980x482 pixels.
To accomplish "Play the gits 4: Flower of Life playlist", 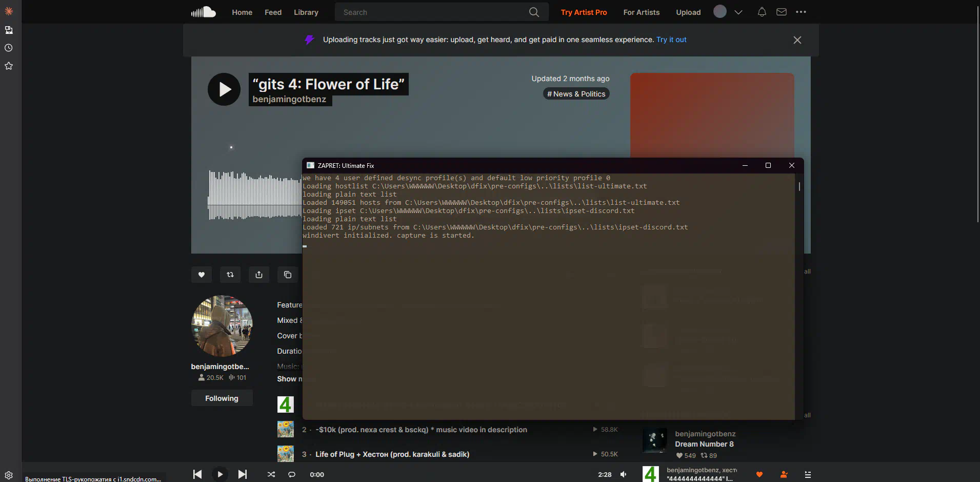I will tap(224, 89).
